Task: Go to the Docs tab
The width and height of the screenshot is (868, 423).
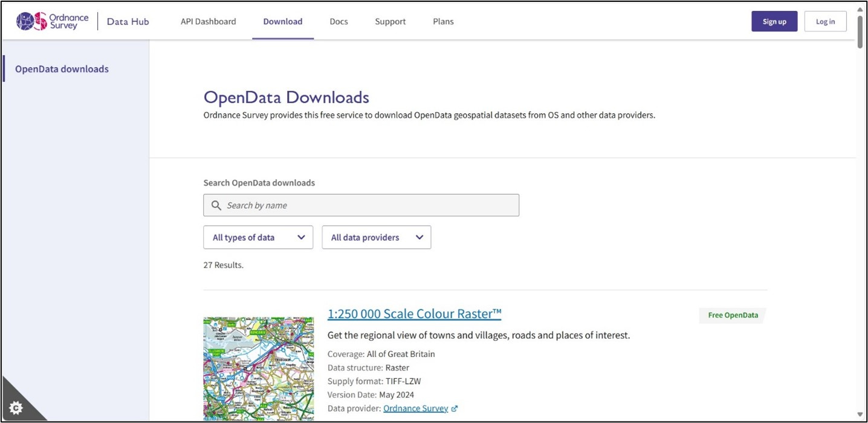Action: pos(338,21)
